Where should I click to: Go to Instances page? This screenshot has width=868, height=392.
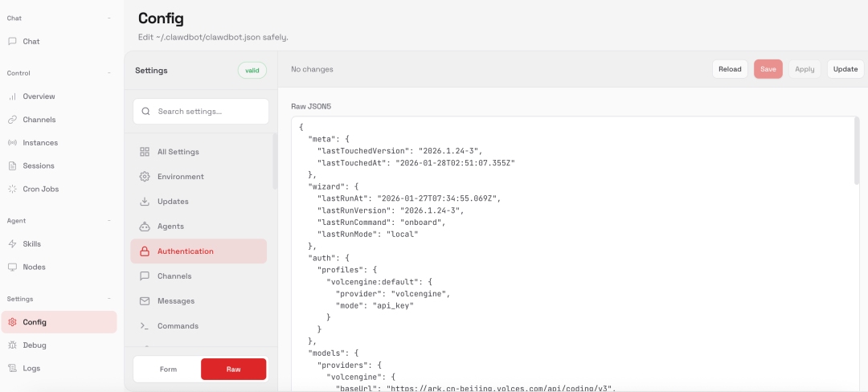click(59, 143)
